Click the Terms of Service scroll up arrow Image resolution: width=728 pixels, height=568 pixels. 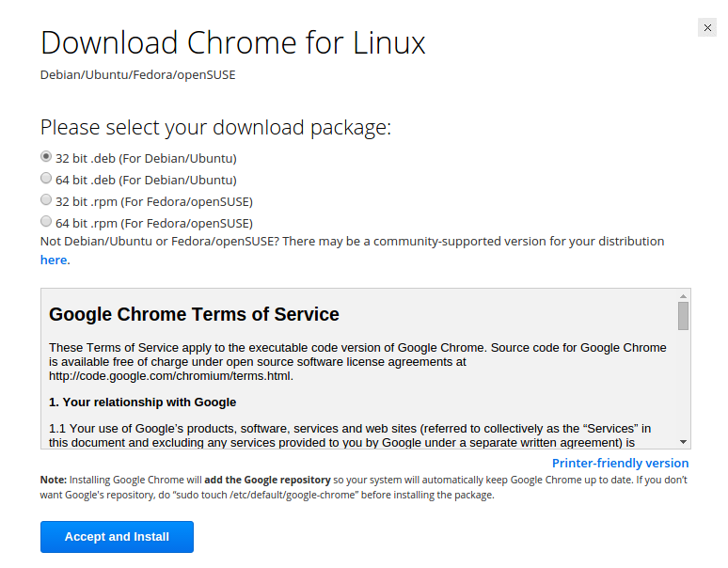point(683,296)
